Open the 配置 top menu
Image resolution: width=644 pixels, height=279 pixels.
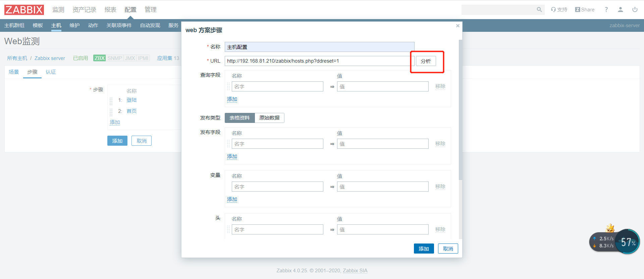coord(130,10)
